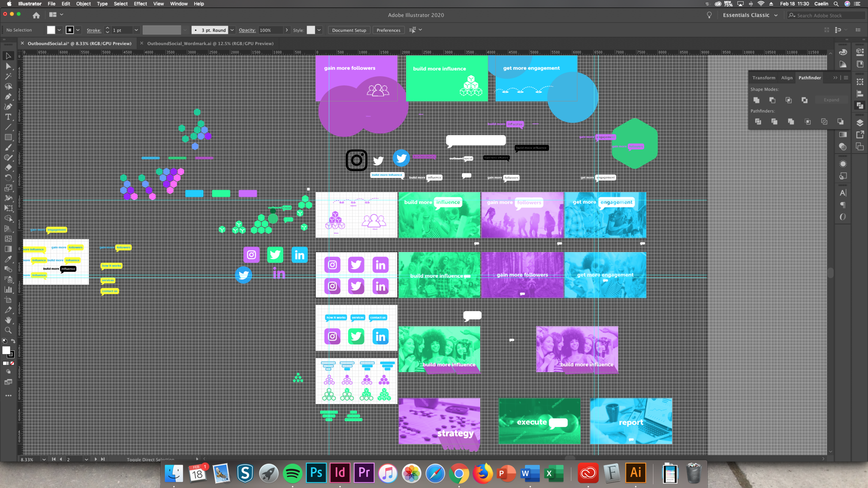
Task: Set color to None in toolbar
Action: [x=12, y=363]
